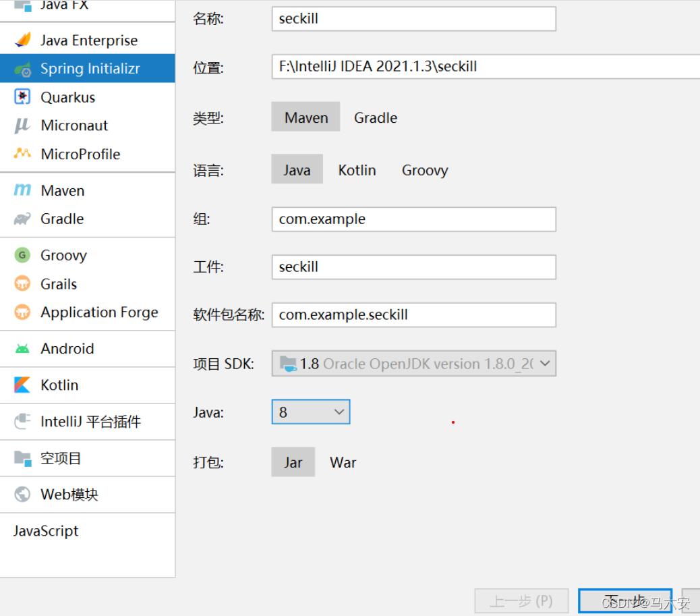Click the Maven m icon in sidebar
Image resolution: width=700 pixels, height=616 pixels.
(x=23, y=190)
